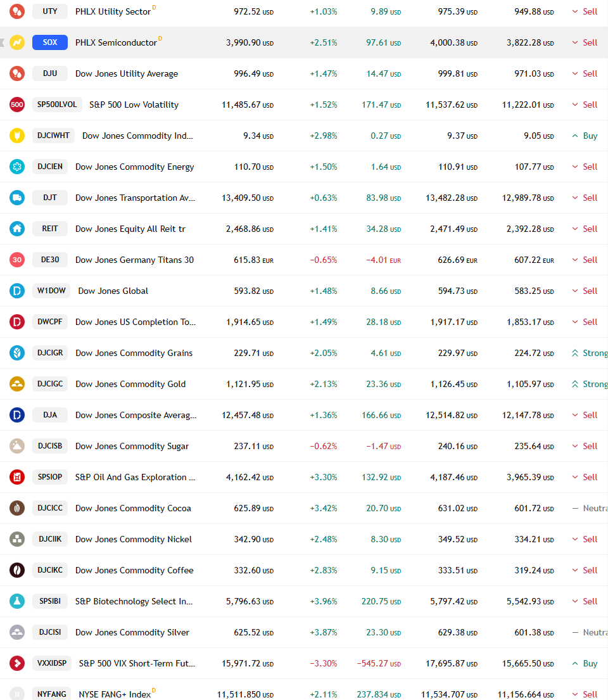The height and width of the screenshot is (700, 608).
Task: Click the brown cocoa logo beside DJCICC
Action: click(x=17, y=507)
